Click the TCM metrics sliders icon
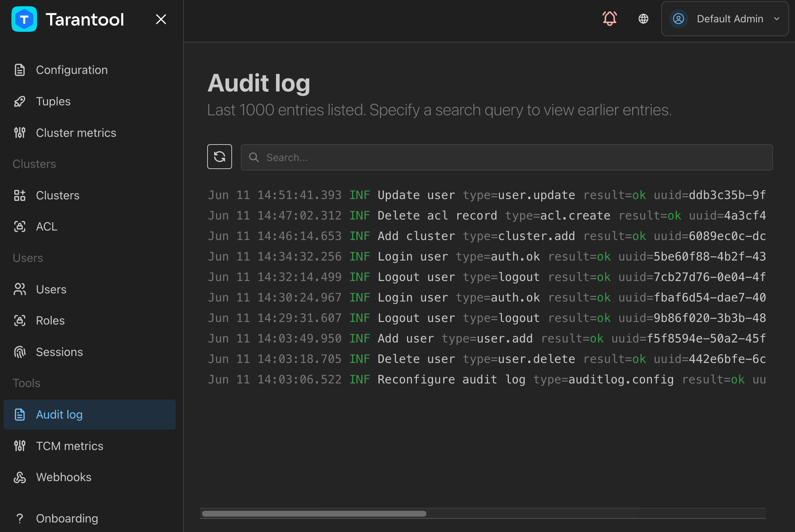The height and width of the screenshot is (532, 795). 20,446
